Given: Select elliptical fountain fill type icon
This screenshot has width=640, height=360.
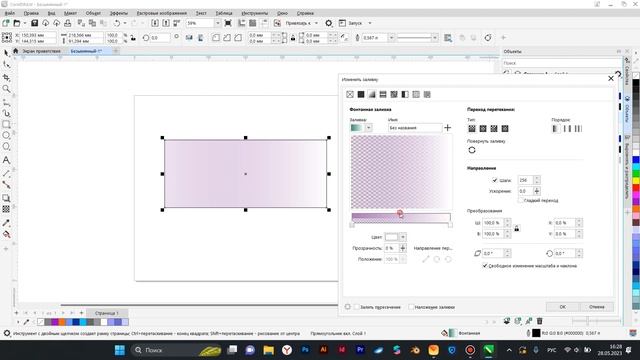Looking at the screenshot, I should point(483,129).
